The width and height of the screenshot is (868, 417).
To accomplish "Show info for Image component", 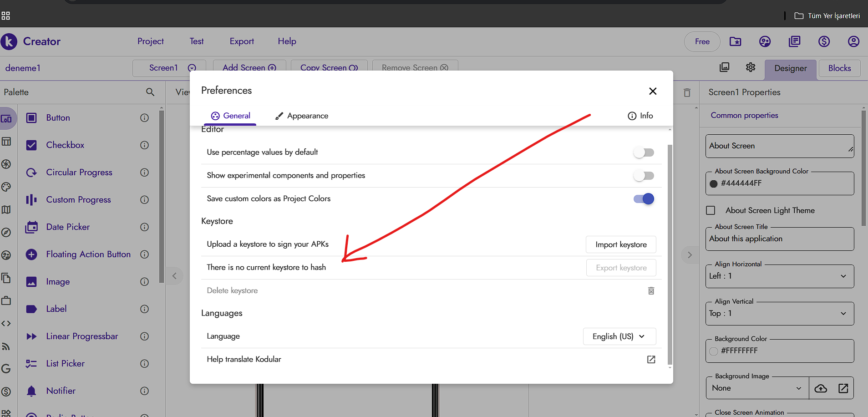I will click(144, 282).
